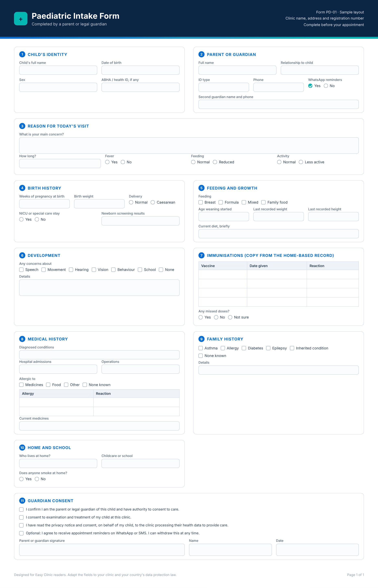
Task: Click the Childcare or school field
Action: (140, 464)
